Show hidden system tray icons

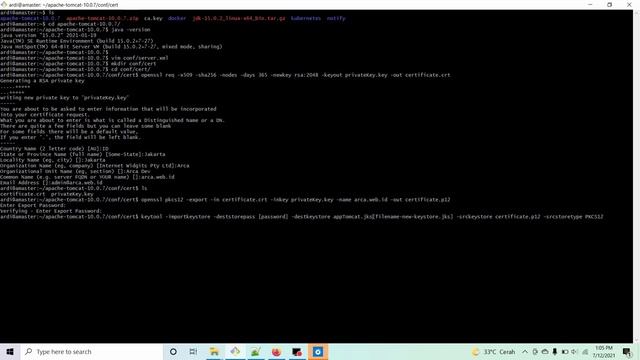[525, 351]
